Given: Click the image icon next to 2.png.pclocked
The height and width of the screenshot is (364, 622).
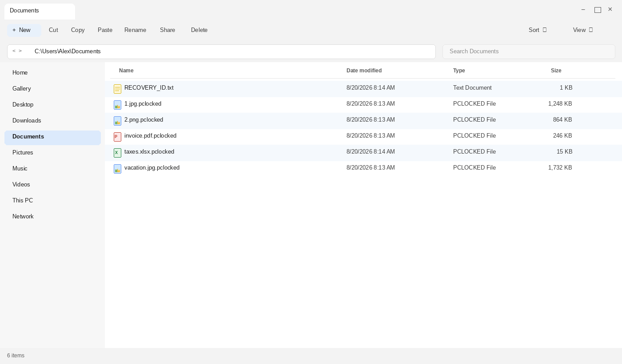Looking at the screenshot, I should point(117,121).
